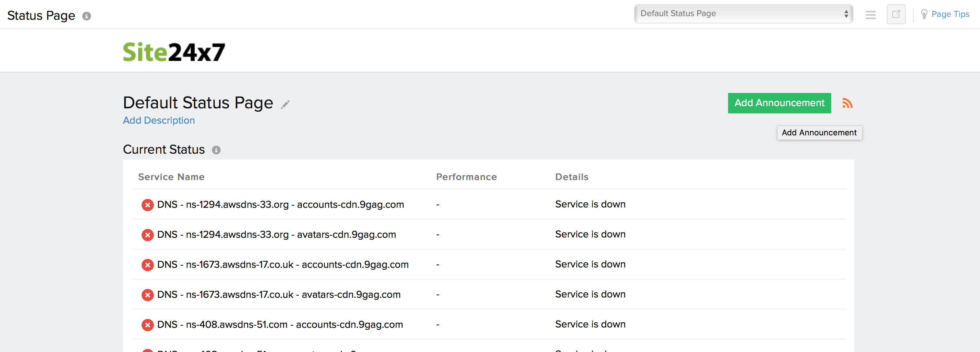Click the Page Tips lightbulb icon

point(924,15)
